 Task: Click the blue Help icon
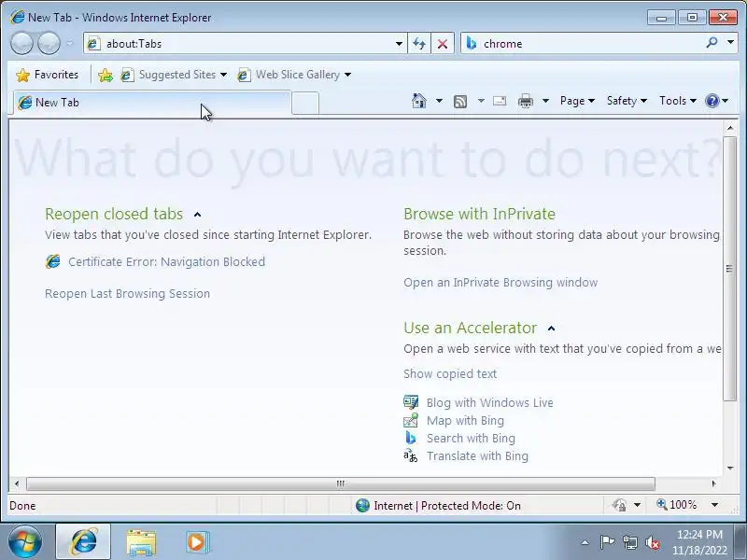(x=712, y=101)
